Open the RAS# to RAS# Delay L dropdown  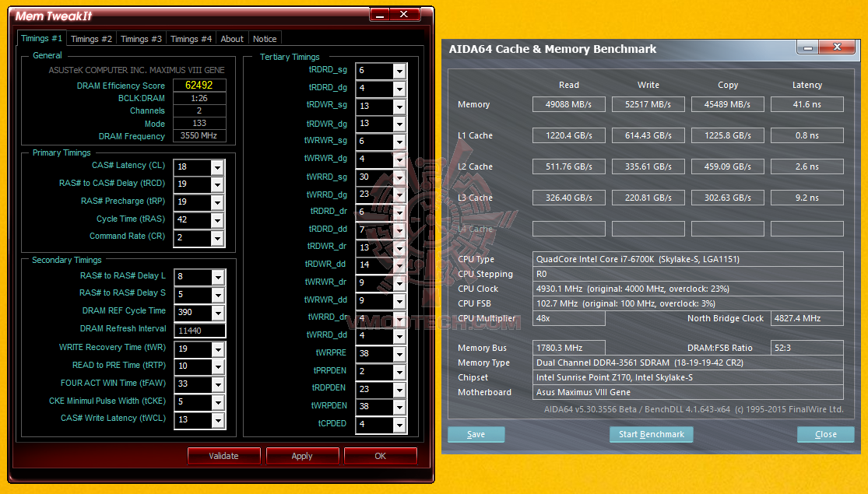[x=218, y=277]
